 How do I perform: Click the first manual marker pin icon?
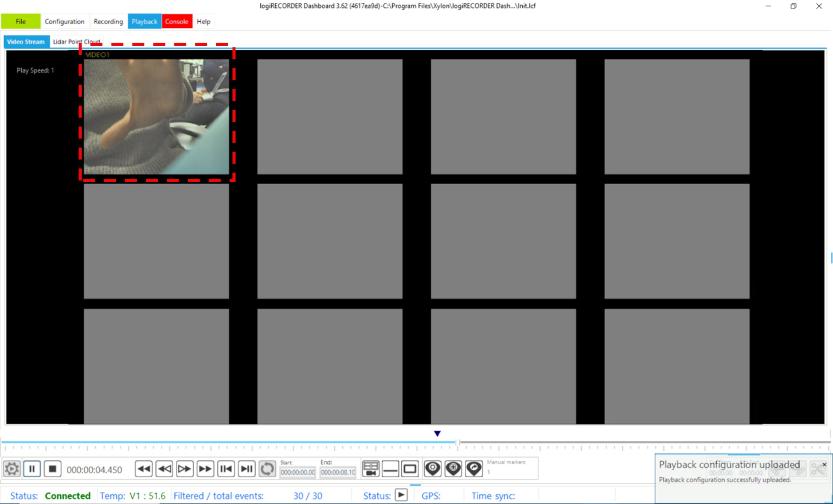[433, 469]
